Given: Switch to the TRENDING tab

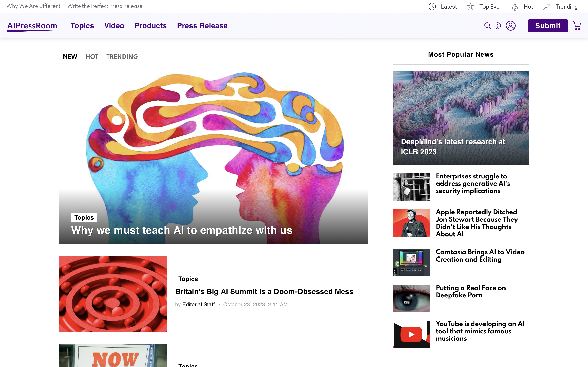Looking at the screenshot, I should (122, 56).
